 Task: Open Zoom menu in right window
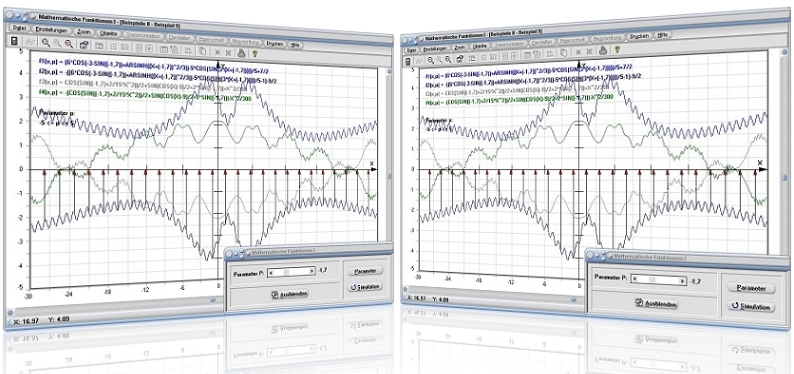(459, 48)
